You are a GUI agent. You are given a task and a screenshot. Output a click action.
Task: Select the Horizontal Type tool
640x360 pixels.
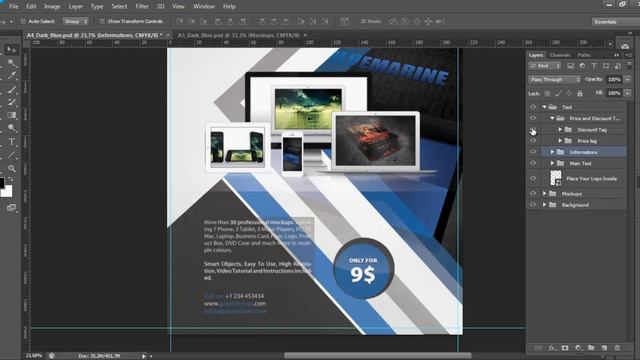pyautogui.click(x=12, y=142)
